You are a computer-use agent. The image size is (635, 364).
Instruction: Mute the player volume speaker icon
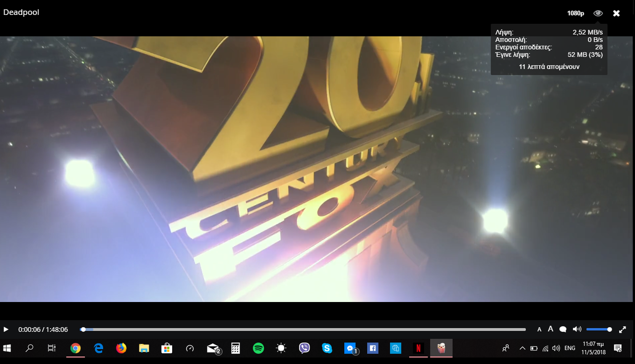coord(577,329)
